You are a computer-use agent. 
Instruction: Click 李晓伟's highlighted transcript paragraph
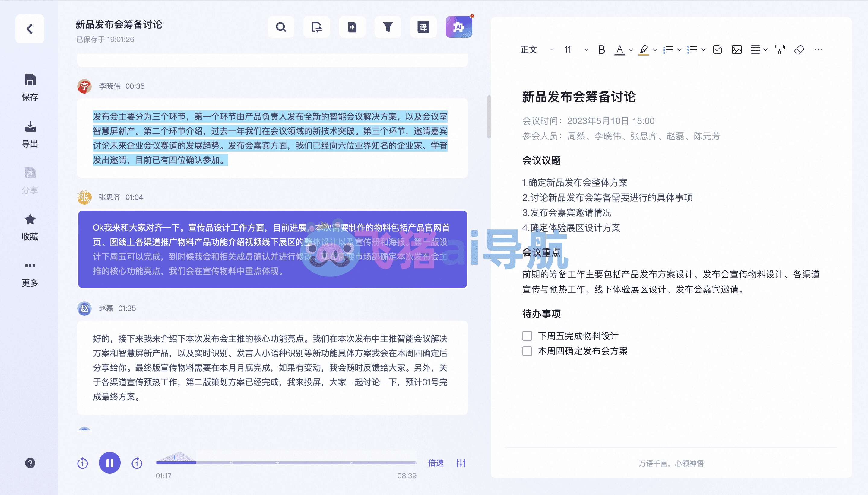[x=270, y=138]
